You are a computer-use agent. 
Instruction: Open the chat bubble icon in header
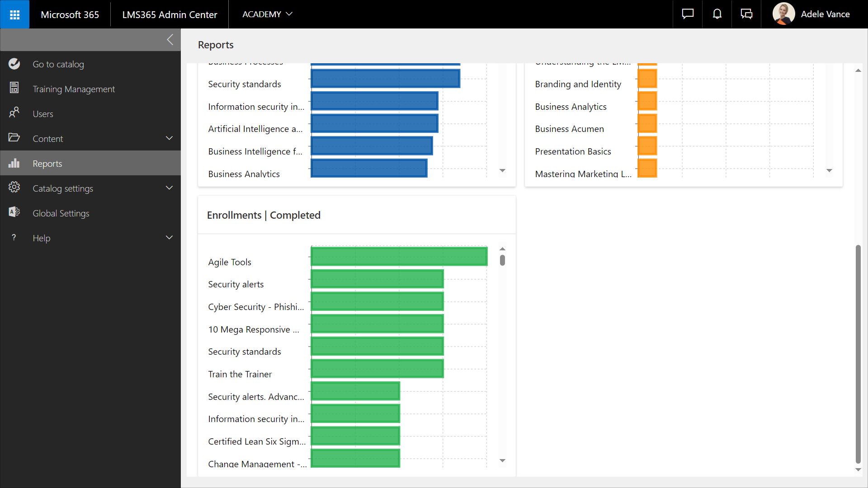pyautogui.click(x=688, y=14)
